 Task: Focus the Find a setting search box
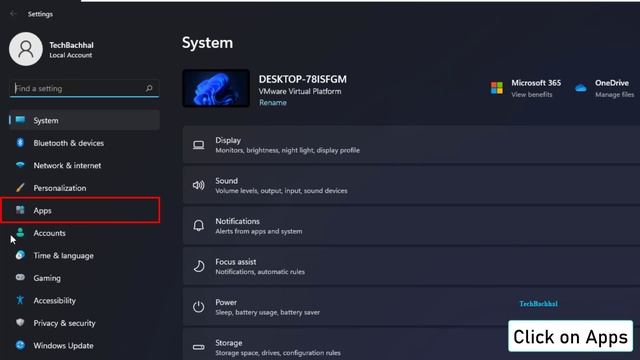pos(84,88)
